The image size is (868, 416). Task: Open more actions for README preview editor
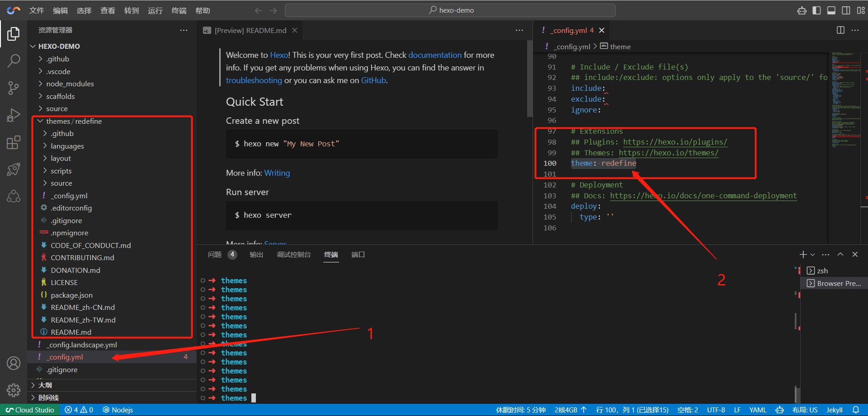519,30
